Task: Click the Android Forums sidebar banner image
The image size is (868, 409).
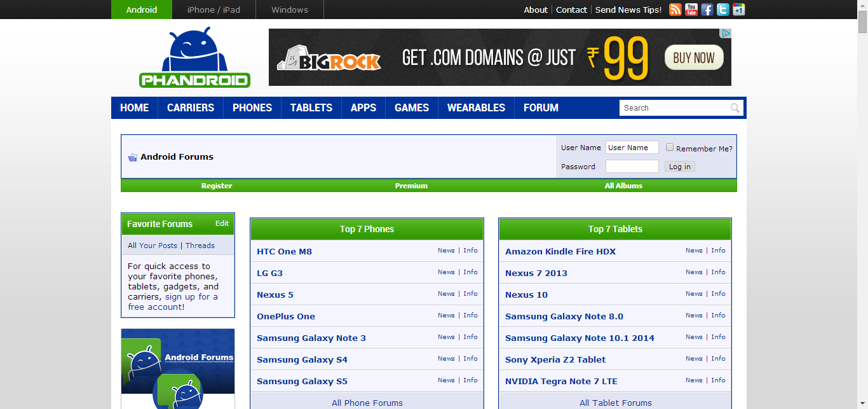Action: click(x=178, y=369)
